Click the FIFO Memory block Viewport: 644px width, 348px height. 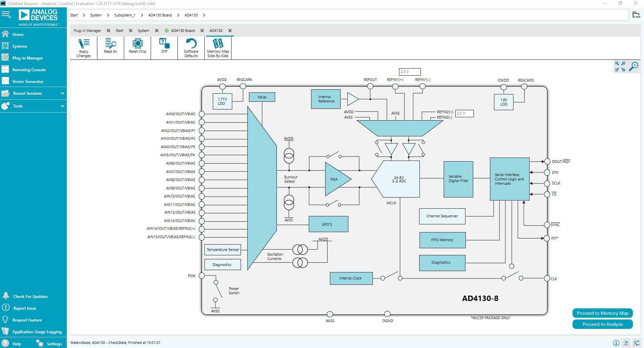pyautogui.click(x=442, y=240)
